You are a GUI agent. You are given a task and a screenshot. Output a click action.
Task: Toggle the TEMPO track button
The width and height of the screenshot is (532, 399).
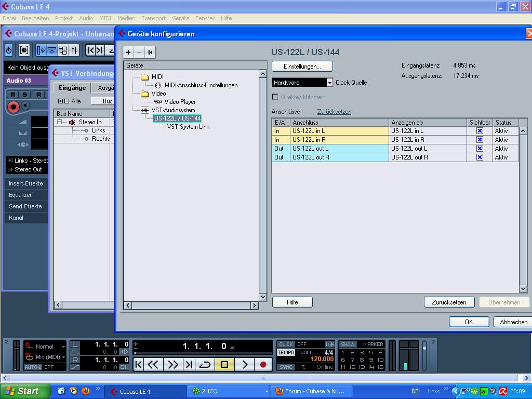(x=286, y=353)
